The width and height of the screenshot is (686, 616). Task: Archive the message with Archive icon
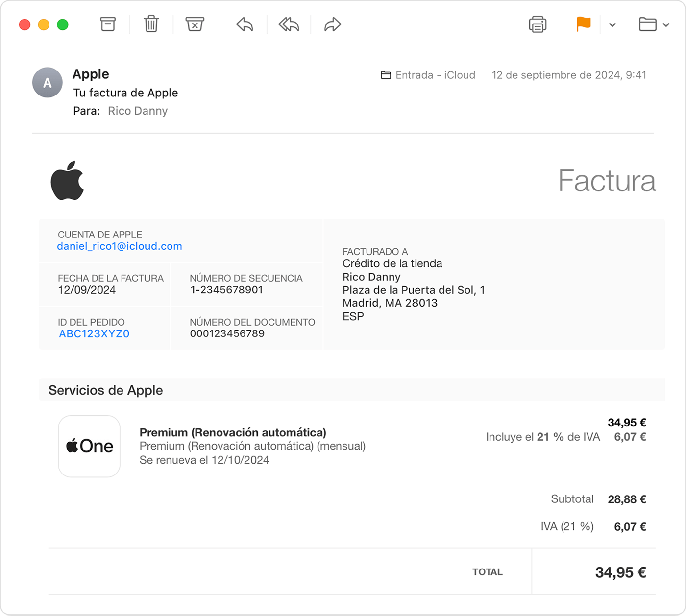(108, 24)
